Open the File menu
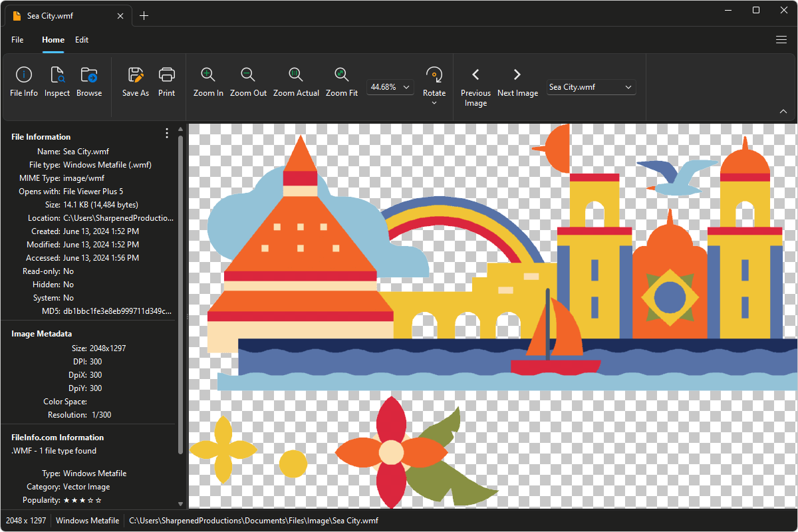 tap(17, 40)
